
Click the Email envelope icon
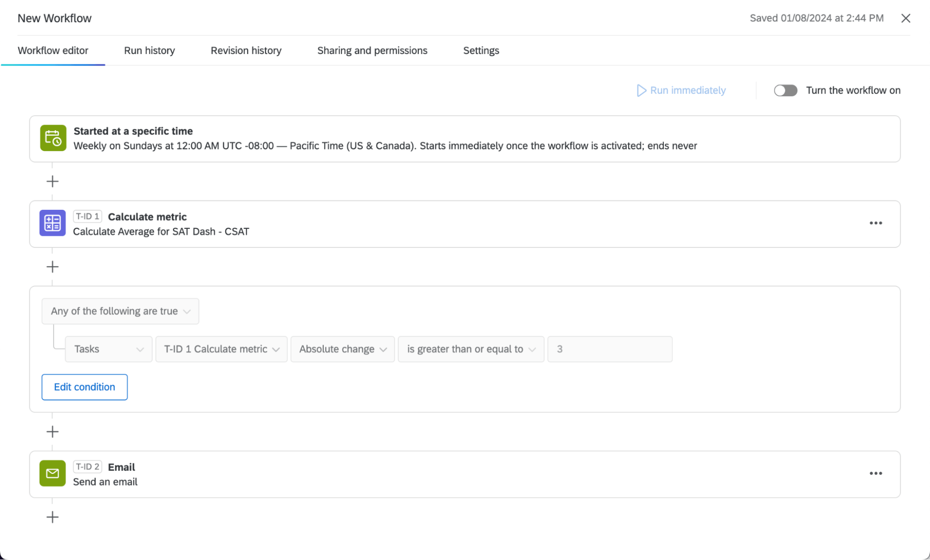52,473
